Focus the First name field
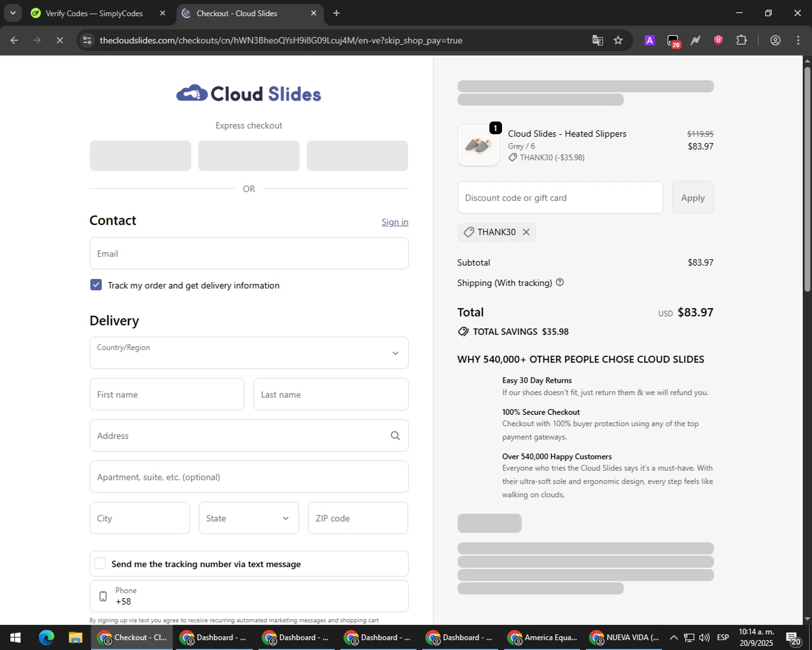 167,394
